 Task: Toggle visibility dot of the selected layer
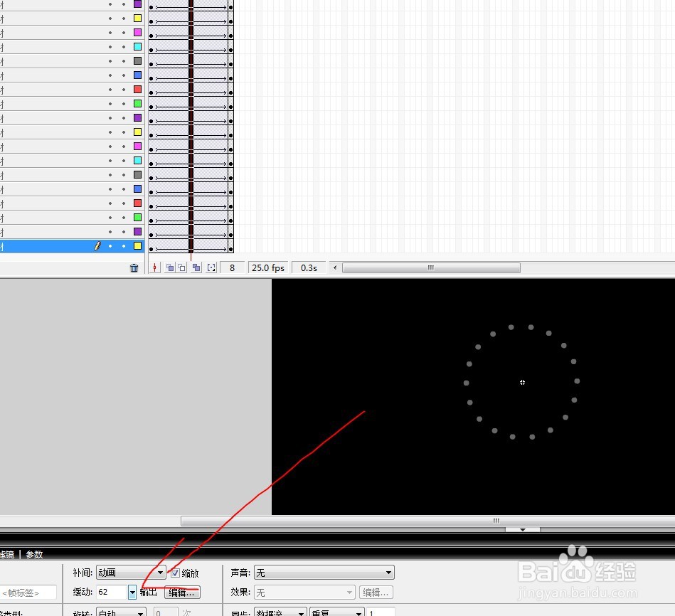[110, 246]
